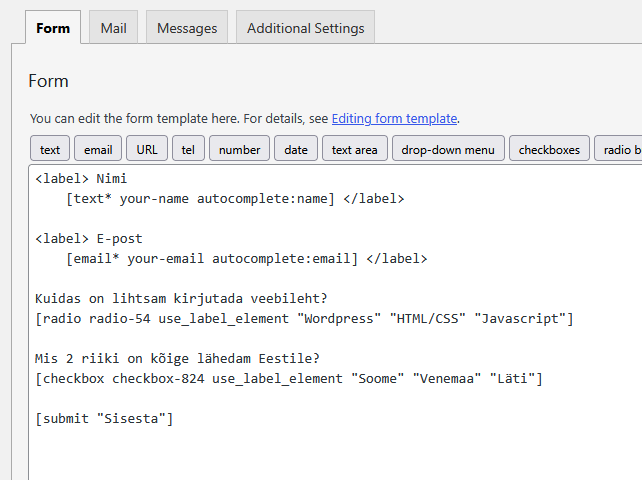Viewport: 642px width, 480px height.
Task: Click the your-name text tag line
Action: pyautogui.click(x=234, y=198)
